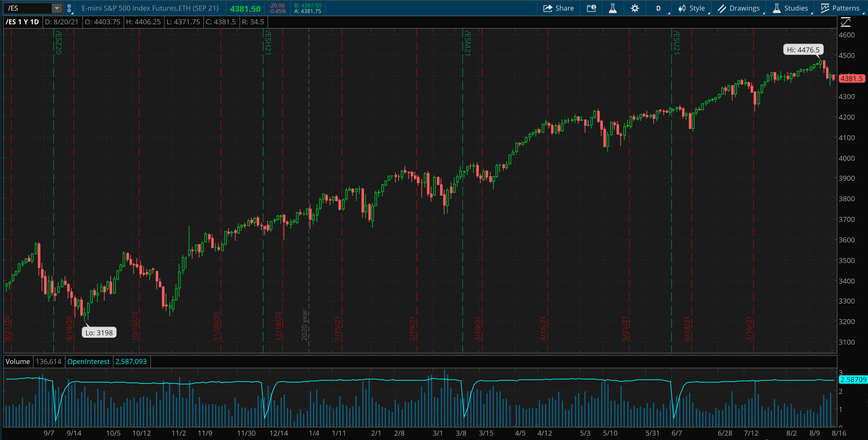The image size is (868, 440).
Task: Click the /ES symbol input field
Action: coord(28,8)
